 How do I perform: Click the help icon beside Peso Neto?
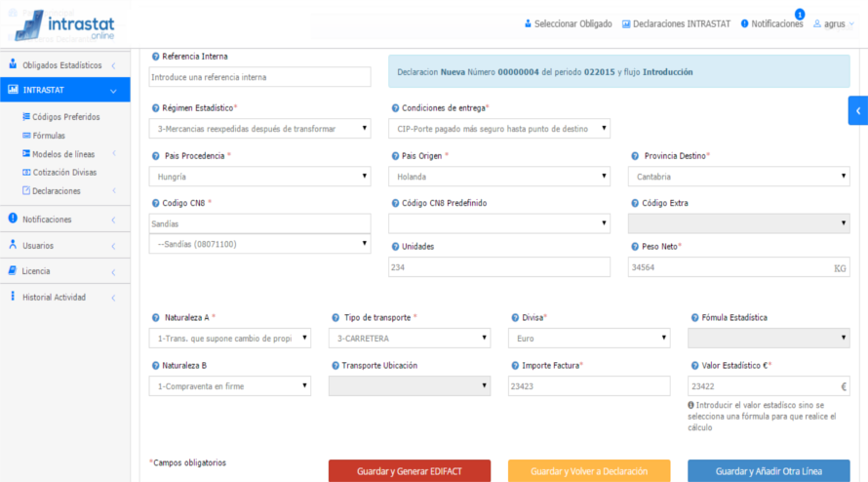click(x=634, y=246)
